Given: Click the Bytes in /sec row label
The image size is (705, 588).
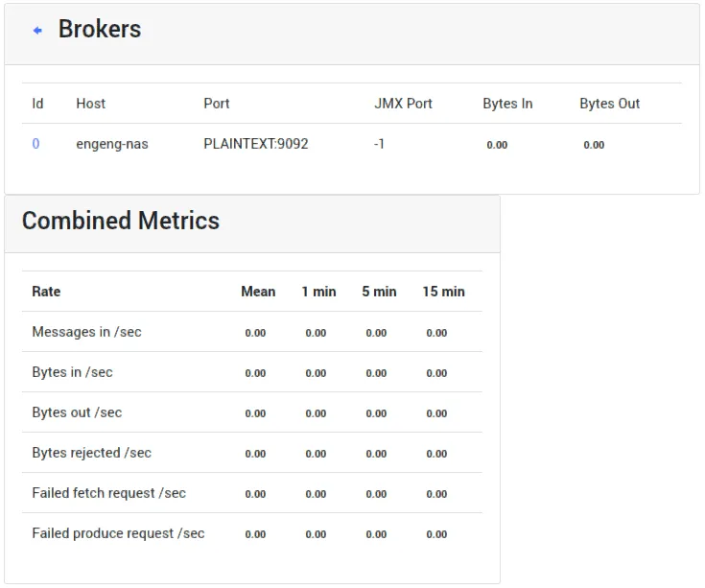Looking at the screenshot, I should tap(72, 373).
